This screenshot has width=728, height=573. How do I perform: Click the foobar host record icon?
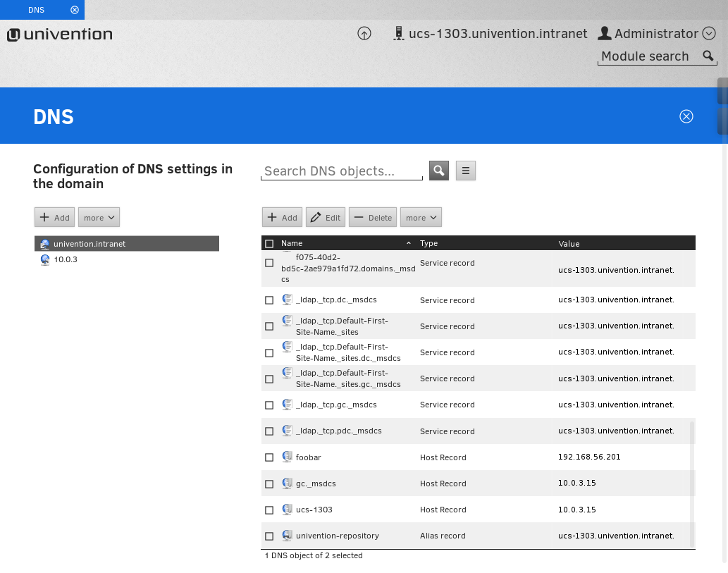pyautogui.click(x=287, y=457)
